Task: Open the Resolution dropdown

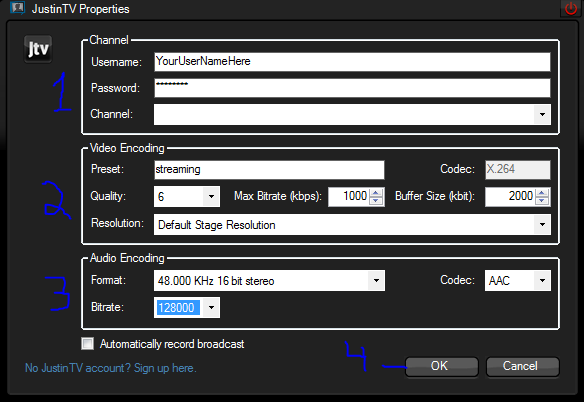Action: click(x=542, y=224)
